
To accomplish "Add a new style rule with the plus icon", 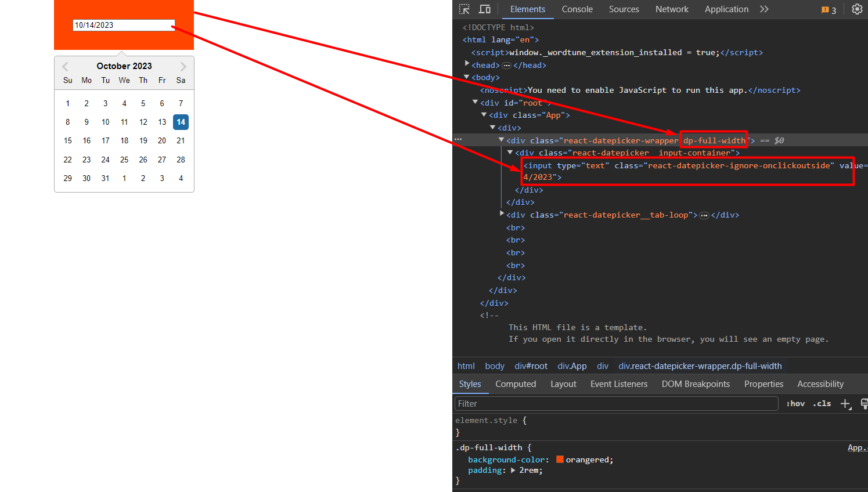I will (845, 403).
